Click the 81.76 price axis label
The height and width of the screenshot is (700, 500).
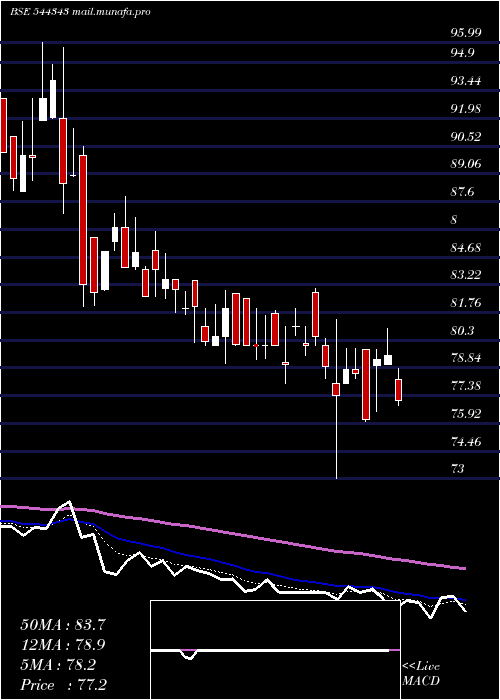(466, 303)
